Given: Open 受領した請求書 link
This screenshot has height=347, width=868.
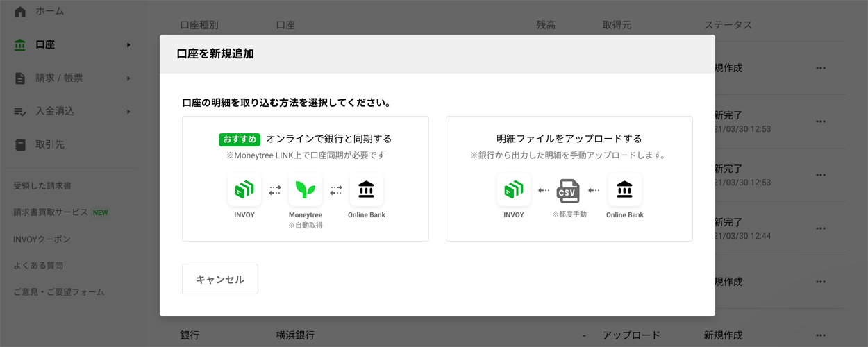Looking at the screenshot, I should pos(42,186).
